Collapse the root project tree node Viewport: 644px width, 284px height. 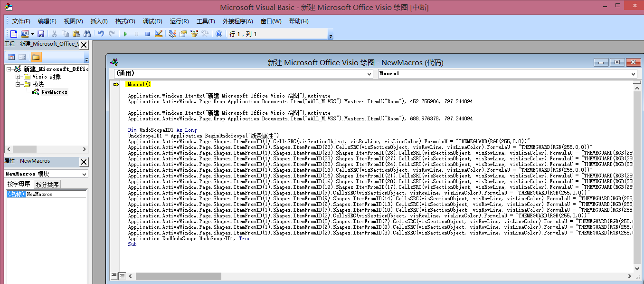[x=9, y=69]
